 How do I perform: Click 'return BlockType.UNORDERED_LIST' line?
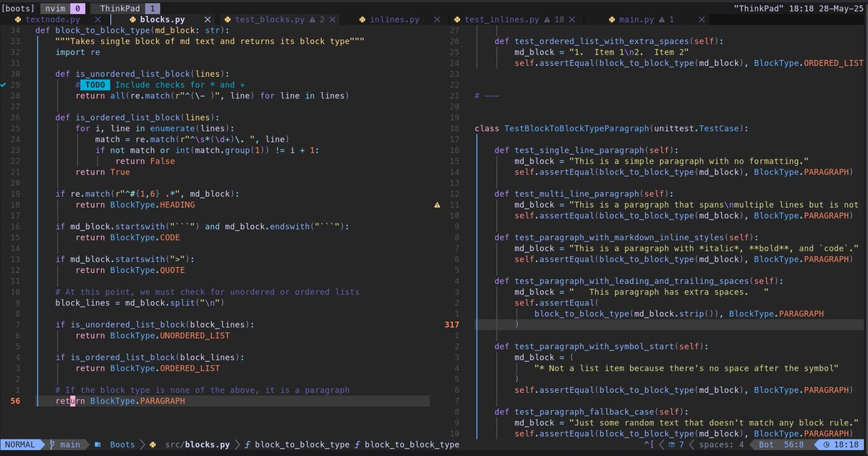152,335
